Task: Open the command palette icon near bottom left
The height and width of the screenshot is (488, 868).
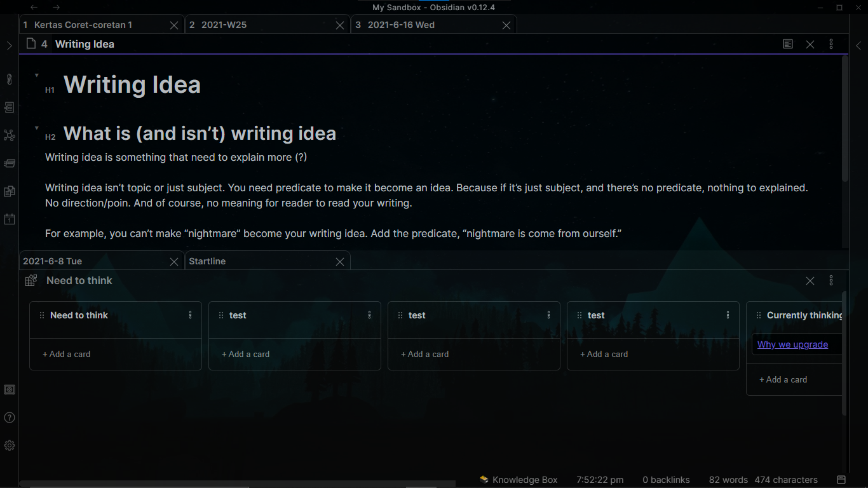Action: tap(9, 390)
